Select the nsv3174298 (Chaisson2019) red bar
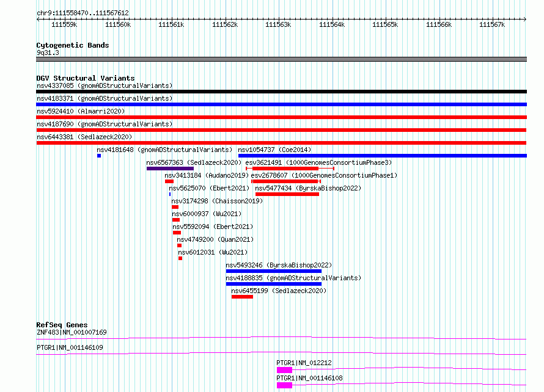 pos(175,207)
